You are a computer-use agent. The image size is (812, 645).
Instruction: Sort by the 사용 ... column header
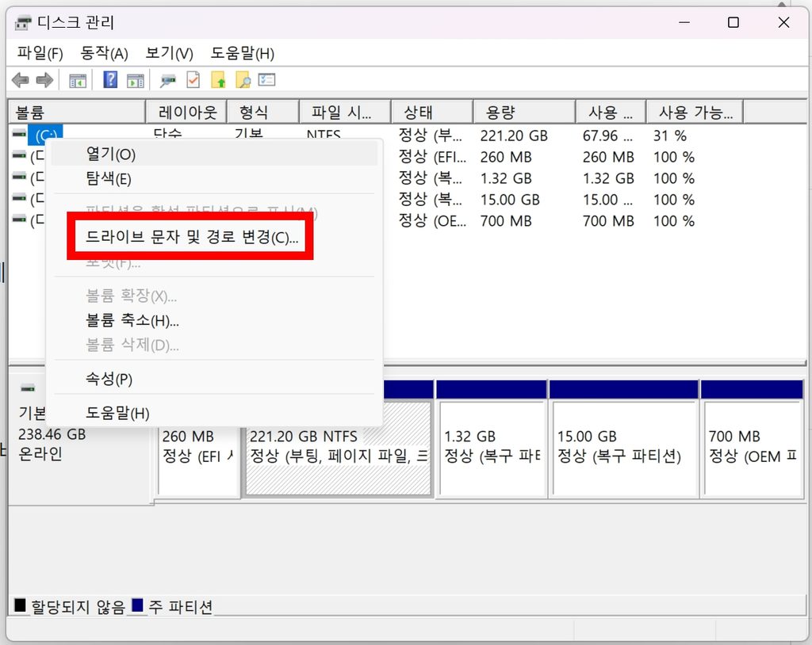[x=611, y=112]
